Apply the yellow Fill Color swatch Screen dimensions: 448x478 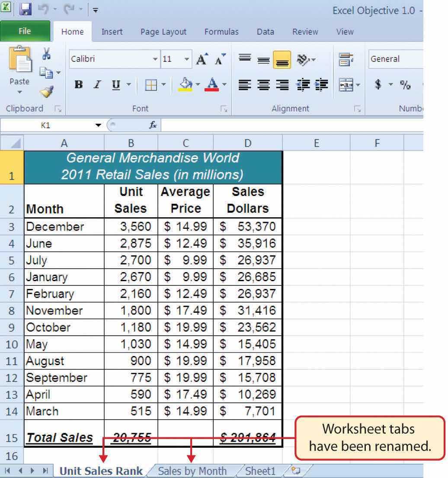pyautogui.click(x=186, y=84)
